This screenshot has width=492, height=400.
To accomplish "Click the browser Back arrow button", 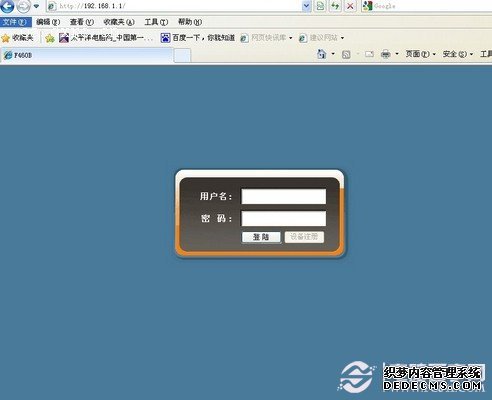I will pyautogui.click(x=7, y=6).
